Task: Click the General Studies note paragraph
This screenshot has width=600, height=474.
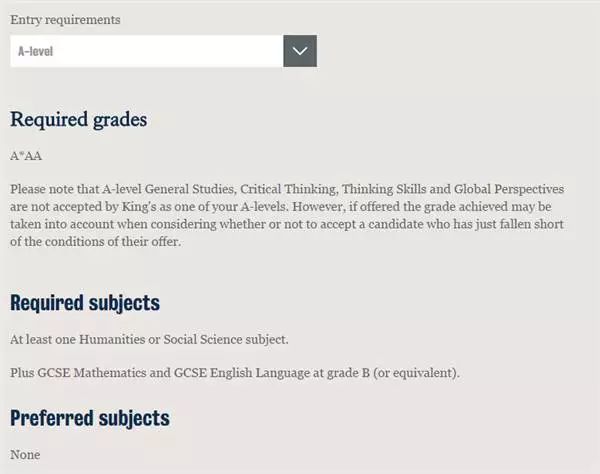Action: coord(287,215)
